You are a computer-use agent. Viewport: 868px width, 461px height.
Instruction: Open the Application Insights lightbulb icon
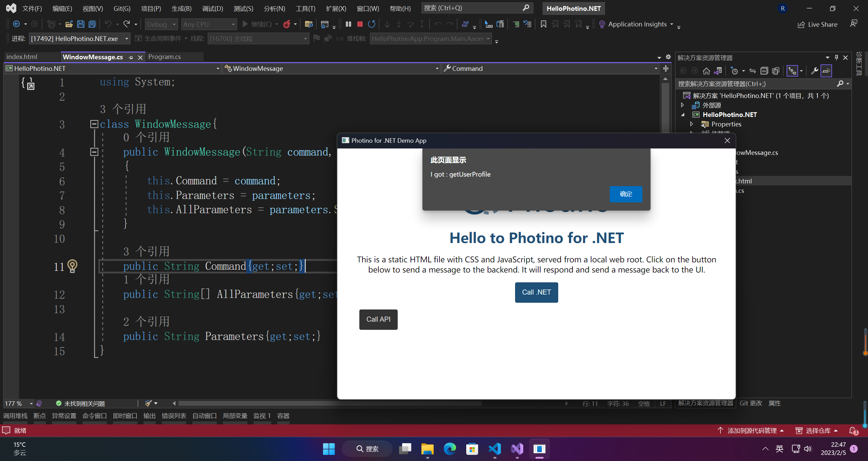[602, 24]
